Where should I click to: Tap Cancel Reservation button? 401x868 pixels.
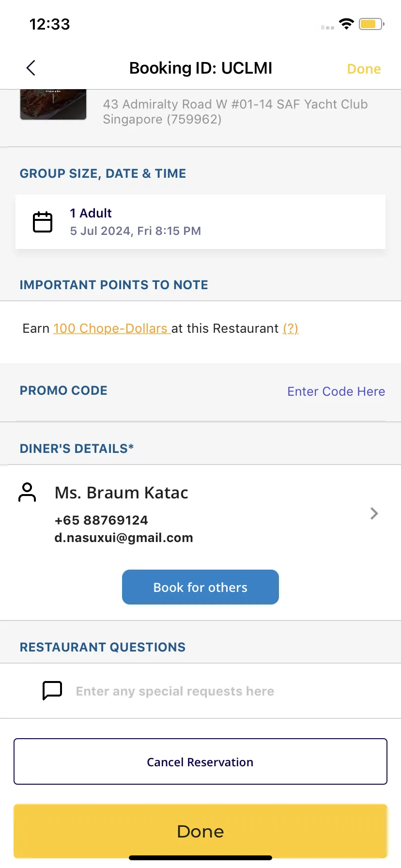coord(200,761)
